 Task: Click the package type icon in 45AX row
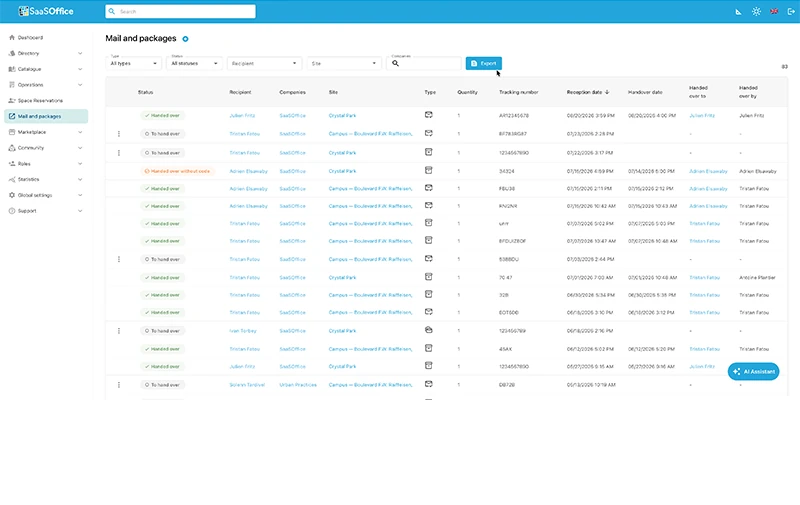coord(429,348)
